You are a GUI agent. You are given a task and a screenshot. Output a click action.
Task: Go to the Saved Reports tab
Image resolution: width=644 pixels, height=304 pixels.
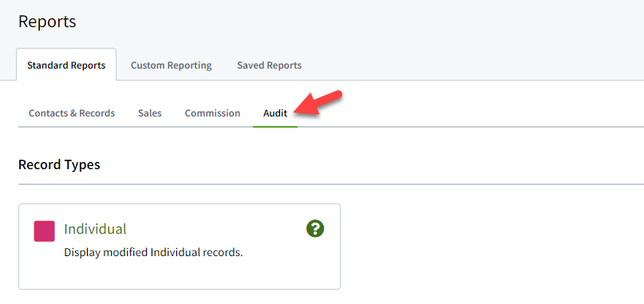pos(270,65)
